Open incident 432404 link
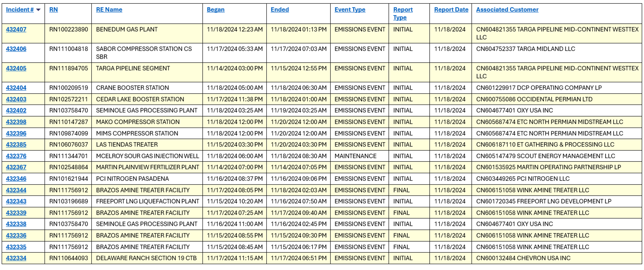This screenshot has height=270, width=644. 16,88
